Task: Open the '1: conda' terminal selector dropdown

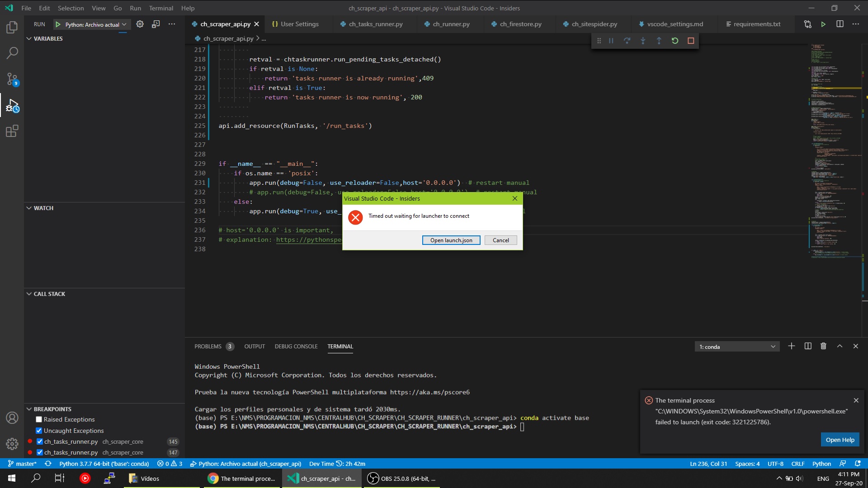Action: (737, 346)
